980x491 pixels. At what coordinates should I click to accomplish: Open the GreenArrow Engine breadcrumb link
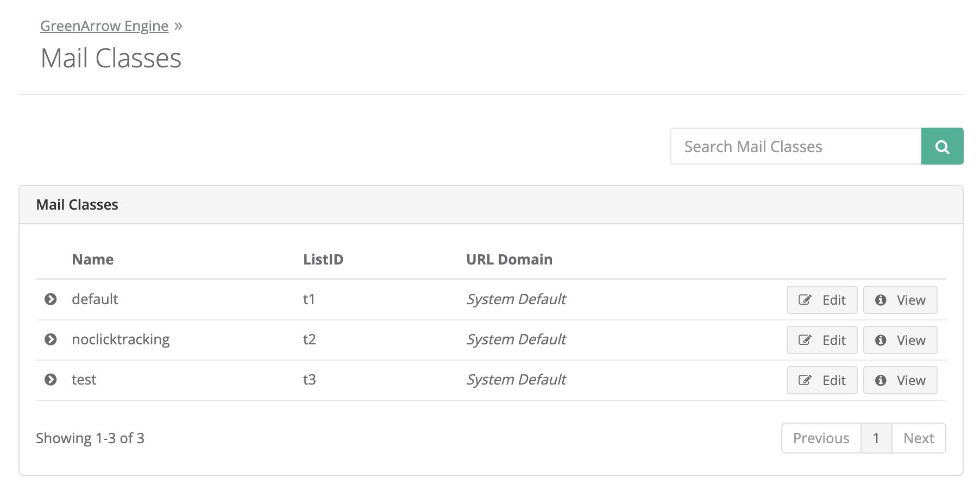coord(104,26)
